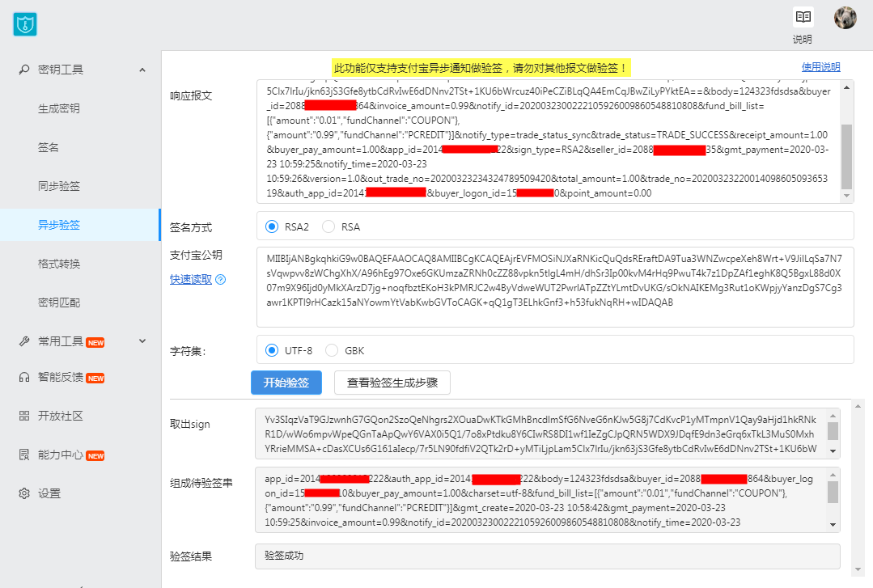Click the 响应报文 scrollbar up arrow
Viewport: 873px width, 588px height.
pyautogui.click(x=847, y=87)
